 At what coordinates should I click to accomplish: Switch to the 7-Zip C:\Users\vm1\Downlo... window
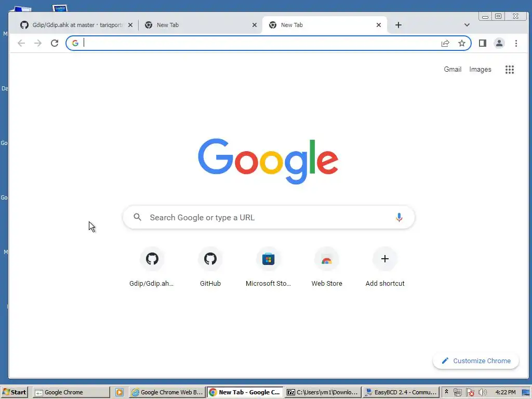pyautogui.click(x=323, y=392)
